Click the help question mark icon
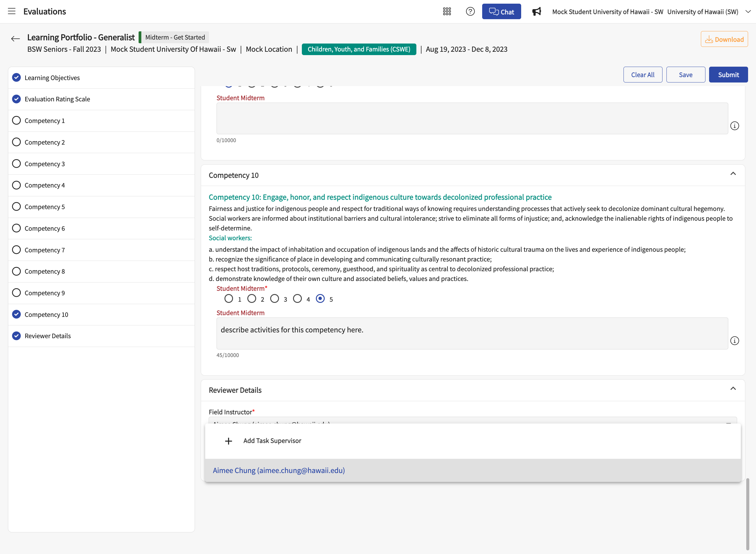This screenshot has height=554, width=756. [x=470, y=11]
